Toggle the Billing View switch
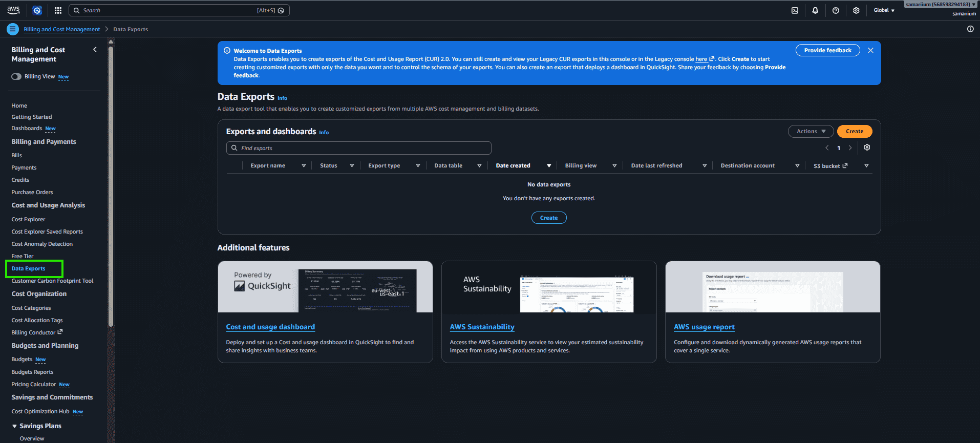980x443 pixels. [x=16, y=77]
